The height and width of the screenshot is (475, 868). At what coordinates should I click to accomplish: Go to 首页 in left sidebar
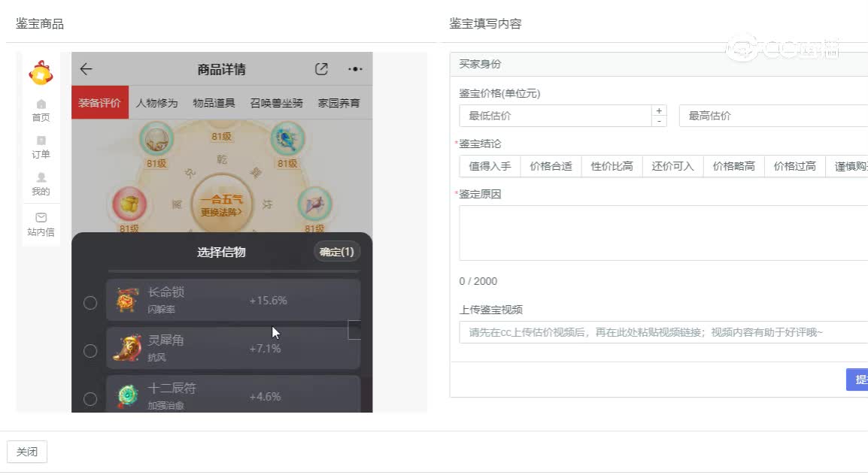[x=41, y=111]
